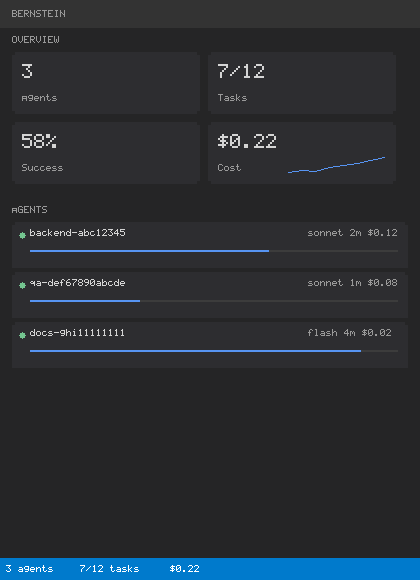Click the green status dot beside qa-def67890abcde
The image size is (420, 580).
coord(22,285)
